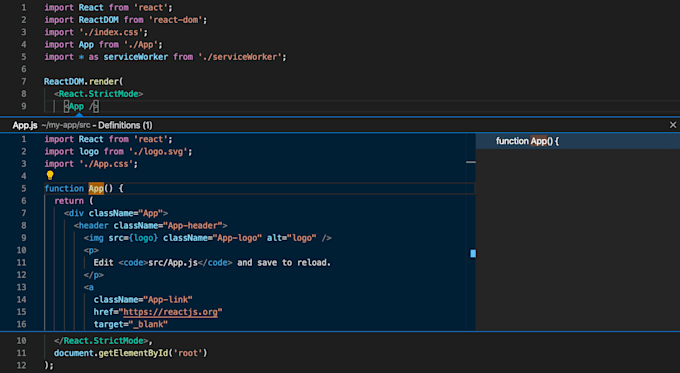Click className="App-link" attribute
This screenshot has height=373, width=680.
(x=143, y=300)
